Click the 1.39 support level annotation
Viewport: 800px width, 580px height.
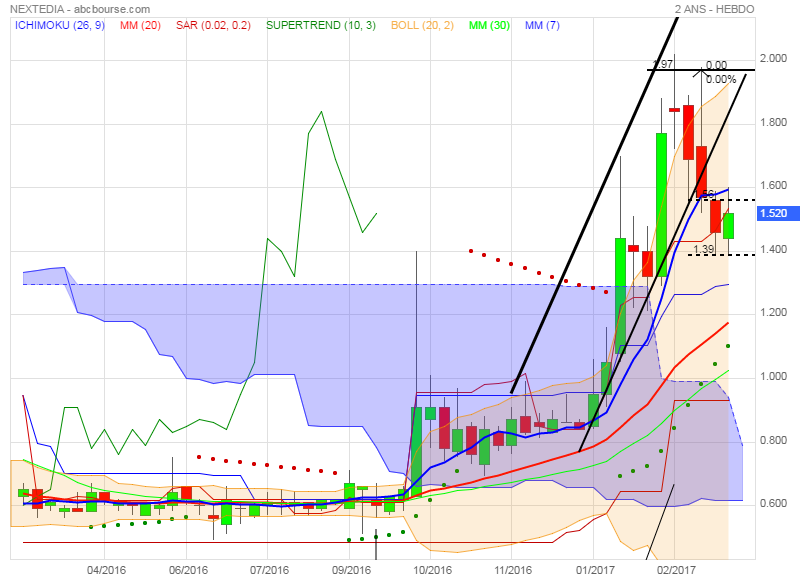(x=704, y=249)
